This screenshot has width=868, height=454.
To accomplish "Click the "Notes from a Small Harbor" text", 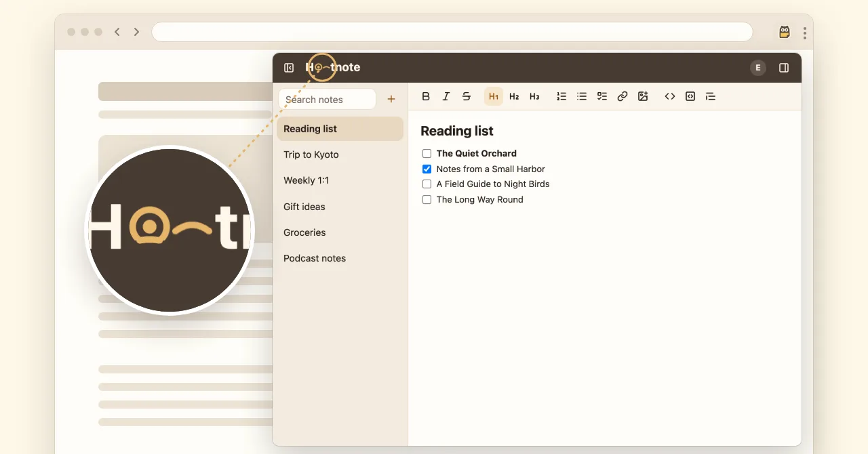I will point(491,169).
